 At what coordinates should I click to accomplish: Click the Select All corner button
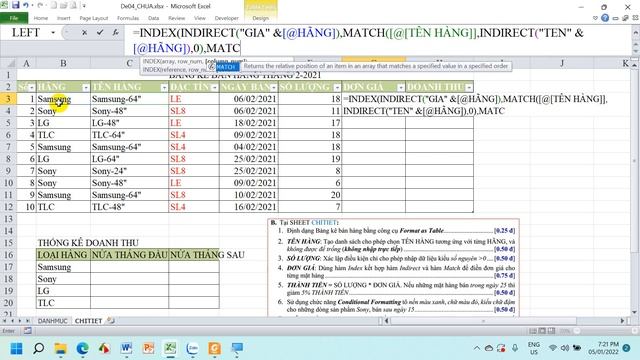coord(8,63)
